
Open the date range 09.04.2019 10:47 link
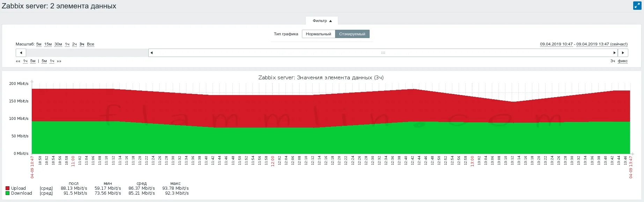[x=556, y=44]
